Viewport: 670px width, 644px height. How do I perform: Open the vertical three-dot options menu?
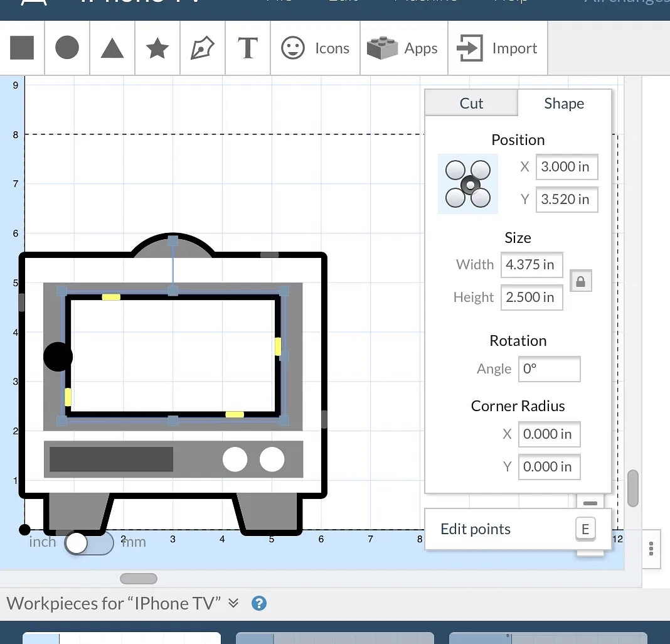(x=651, y=549)
